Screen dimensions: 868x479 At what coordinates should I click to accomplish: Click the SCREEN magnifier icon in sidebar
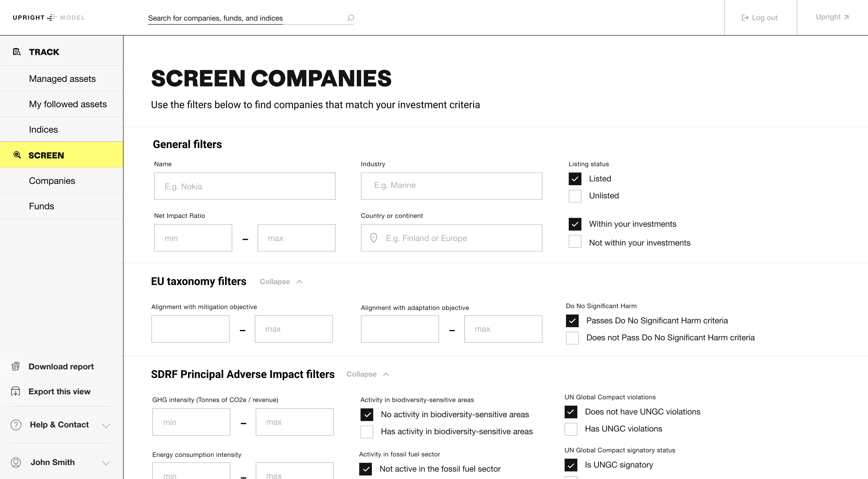pos(17,155)
